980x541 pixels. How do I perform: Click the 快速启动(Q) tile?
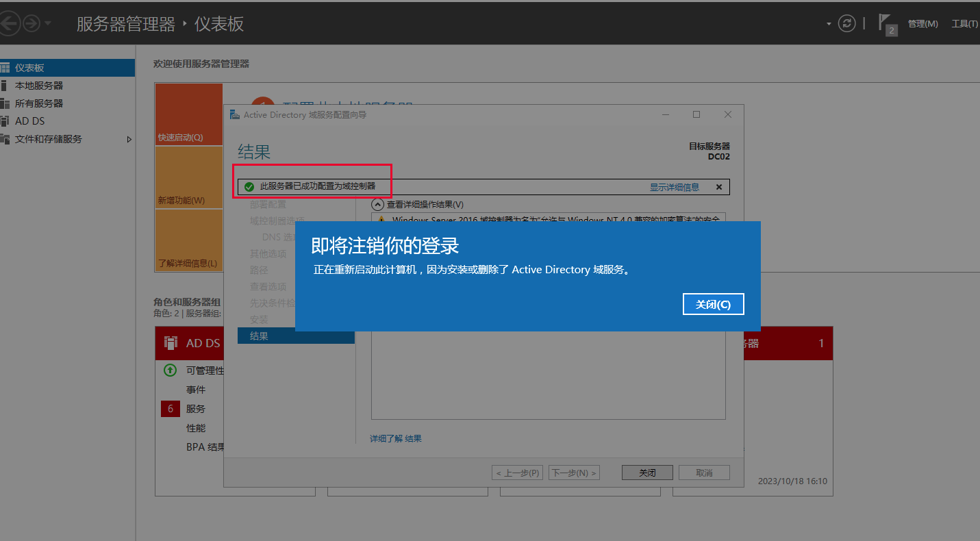pos(188,114)
